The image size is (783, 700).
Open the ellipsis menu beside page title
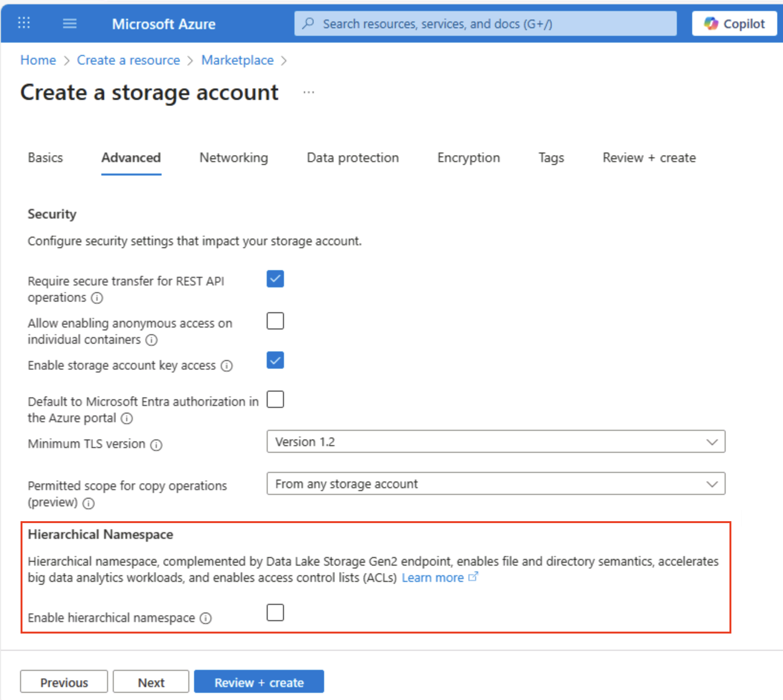point(308,92)
